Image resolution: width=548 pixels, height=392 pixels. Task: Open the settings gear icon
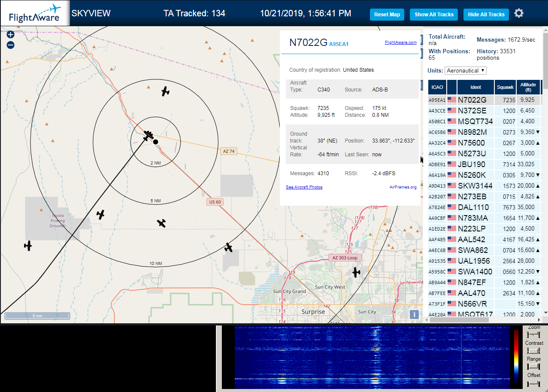pos(519,13)
